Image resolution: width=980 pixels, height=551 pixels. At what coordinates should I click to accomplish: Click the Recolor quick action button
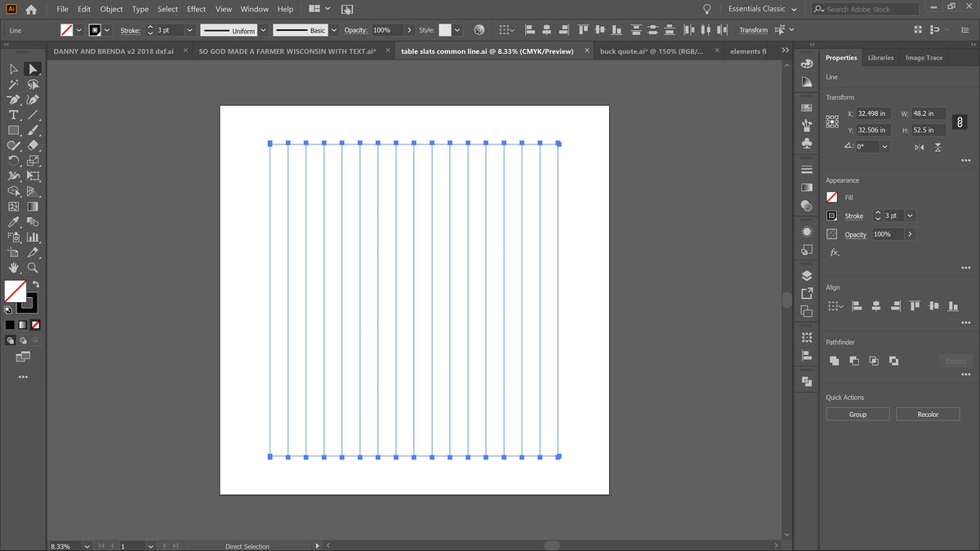[x=928, y=415]
